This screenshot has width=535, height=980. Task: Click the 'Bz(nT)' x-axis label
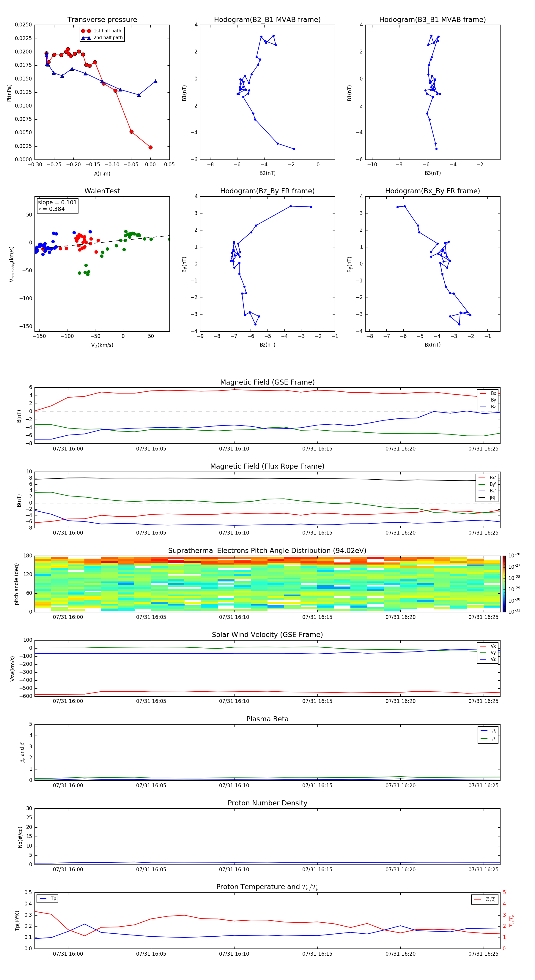tap(267, 345)
